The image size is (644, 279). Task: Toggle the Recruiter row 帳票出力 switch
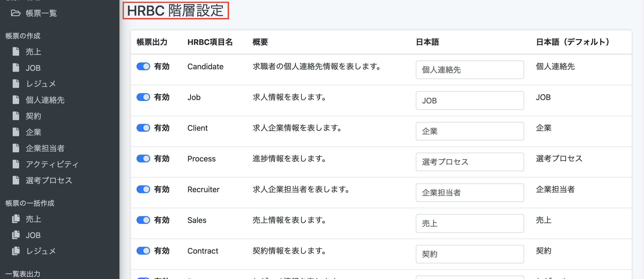click(x=143, y=189)
